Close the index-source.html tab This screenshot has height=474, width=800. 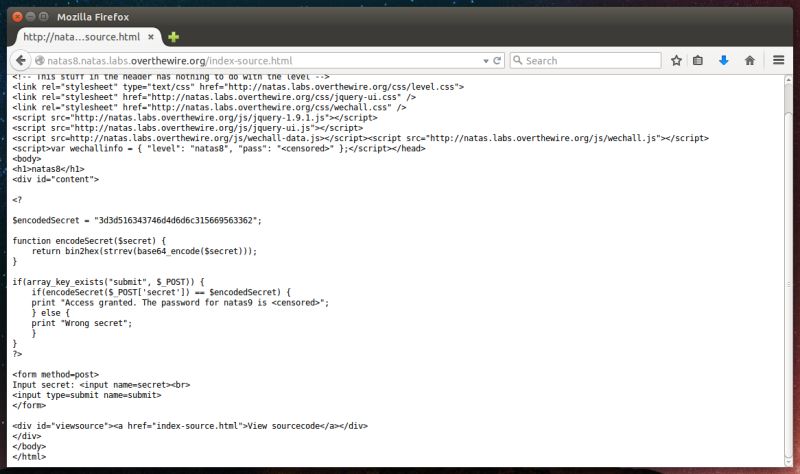click(151, 37)
